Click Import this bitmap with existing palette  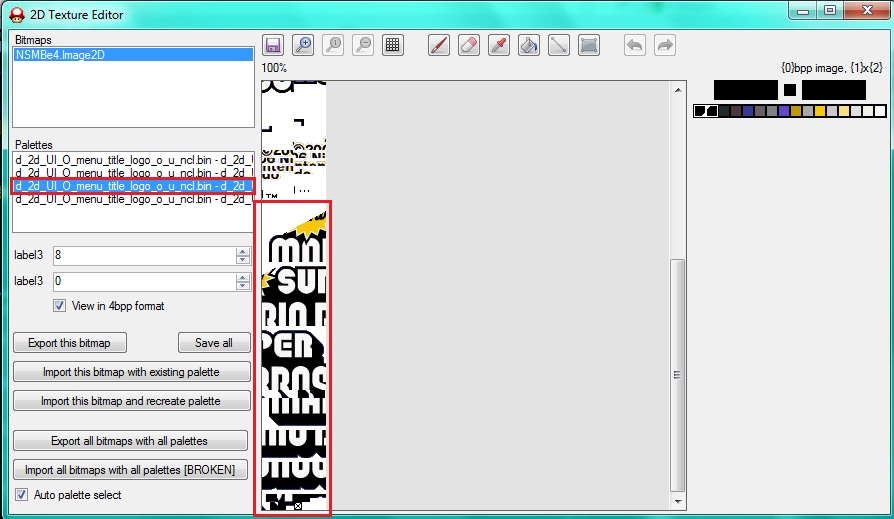[131, 372]
